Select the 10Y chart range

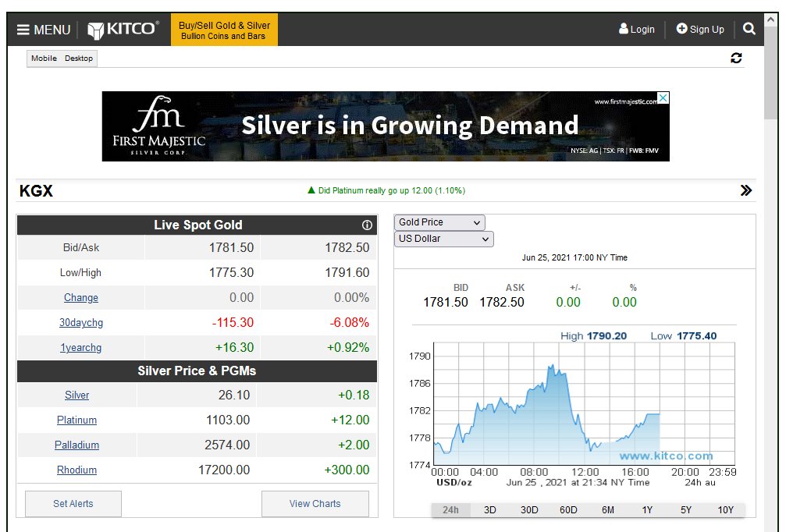click(x=725, y=510)
